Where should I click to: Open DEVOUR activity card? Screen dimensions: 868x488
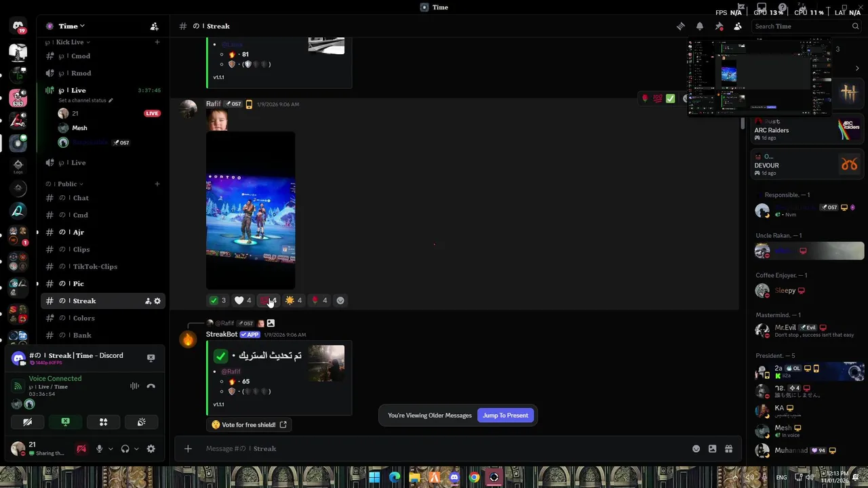(x=807, y=165)
